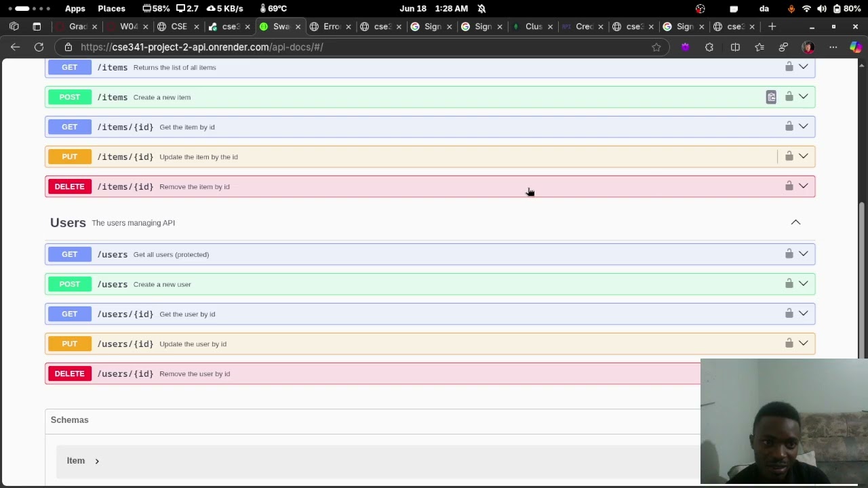The image size is (868, 488).
Task: Open the Places menu in top bar
Action: click(111, 9)
